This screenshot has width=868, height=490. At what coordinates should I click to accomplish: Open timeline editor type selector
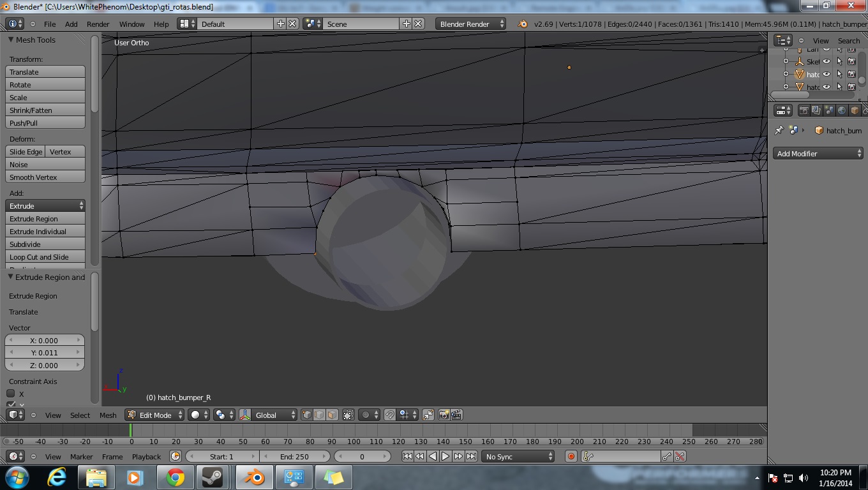15,457
